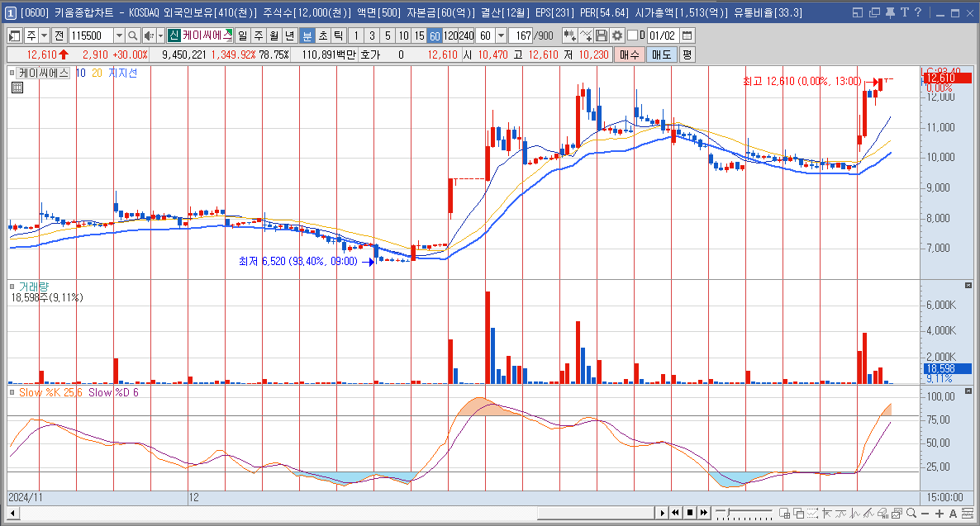Open the date calendar picker icon
Screen dimensions: 980x526
pos(687,36)
